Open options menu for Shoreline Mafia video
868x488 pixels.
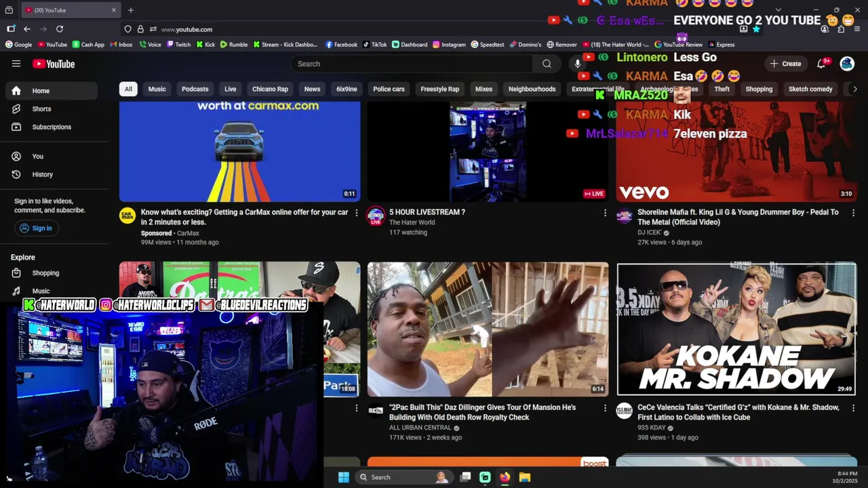tap(853, 213)
